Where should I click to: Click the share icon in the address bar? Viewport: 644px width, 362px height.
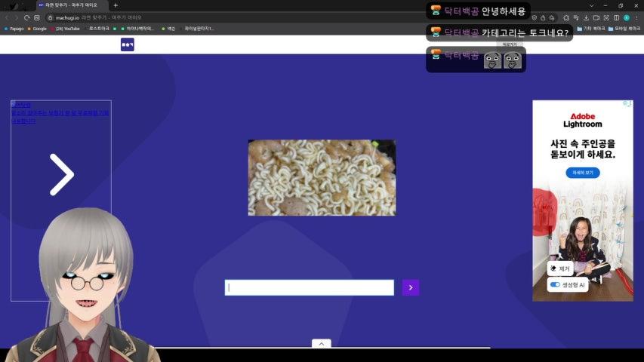pyautogui.click(x=543, y=17)
